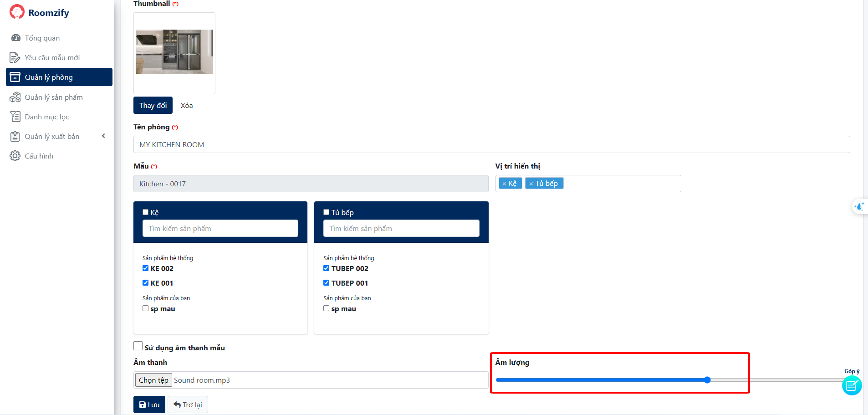Click the Thay đổi thumbnail button
This screenshot has width=868, height=415.
coord(153,105)
